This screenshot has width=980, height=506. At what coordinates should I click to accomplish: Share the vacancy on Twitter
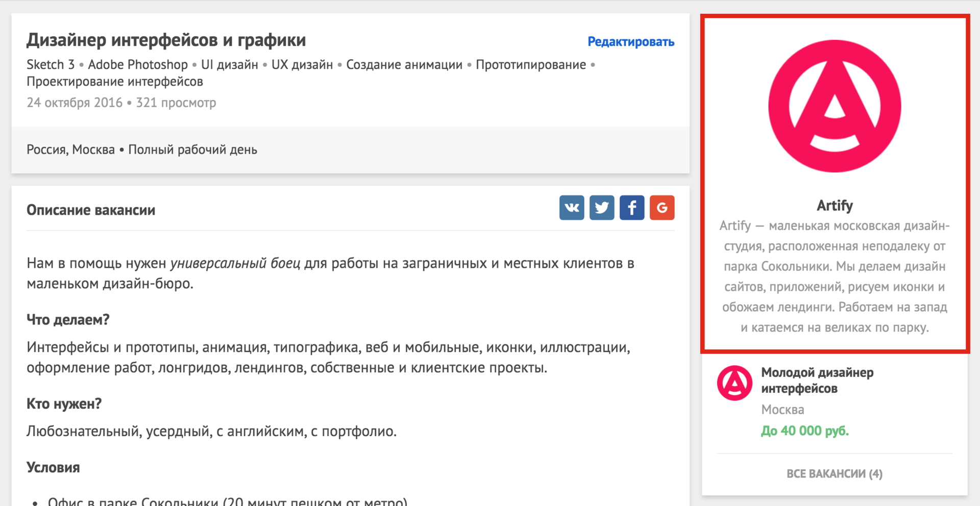point(602,208)
